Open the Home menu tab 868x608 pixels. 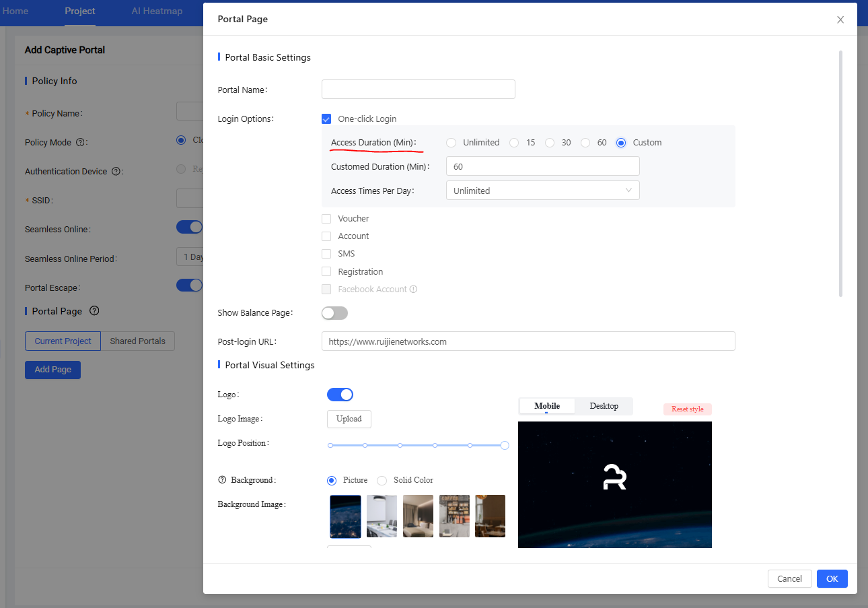point(15,11)
